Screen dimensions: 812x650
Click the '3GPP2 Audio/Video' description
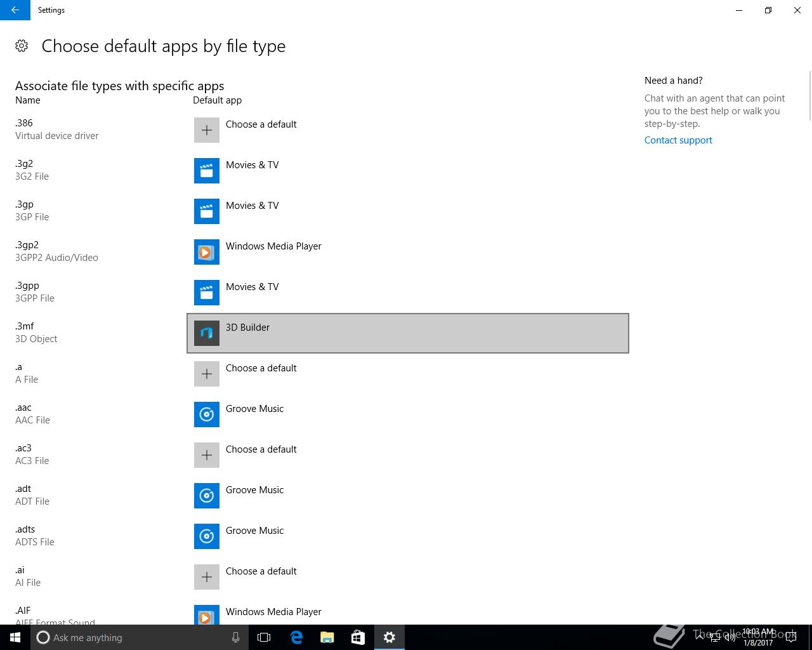point(56,258)
